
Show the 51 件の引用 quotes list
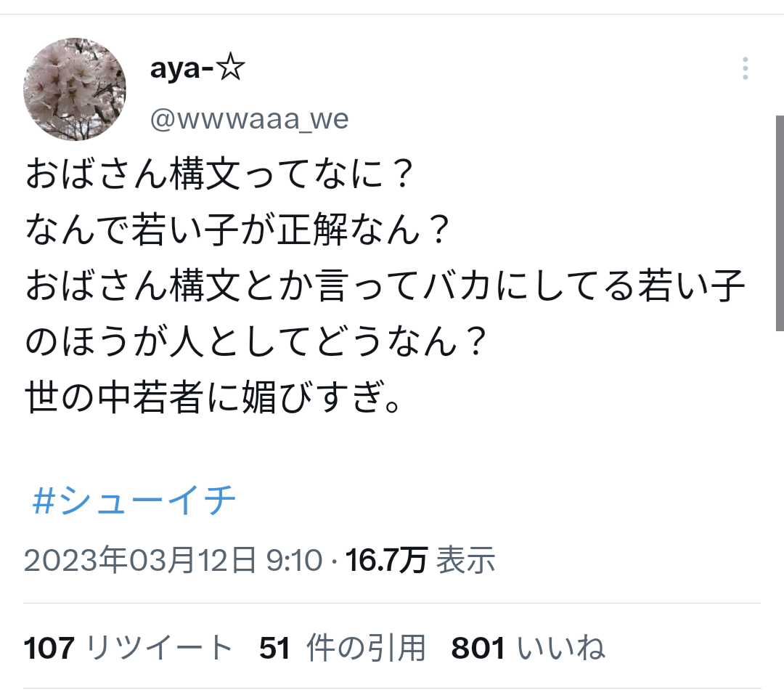(x=343, y=648)
